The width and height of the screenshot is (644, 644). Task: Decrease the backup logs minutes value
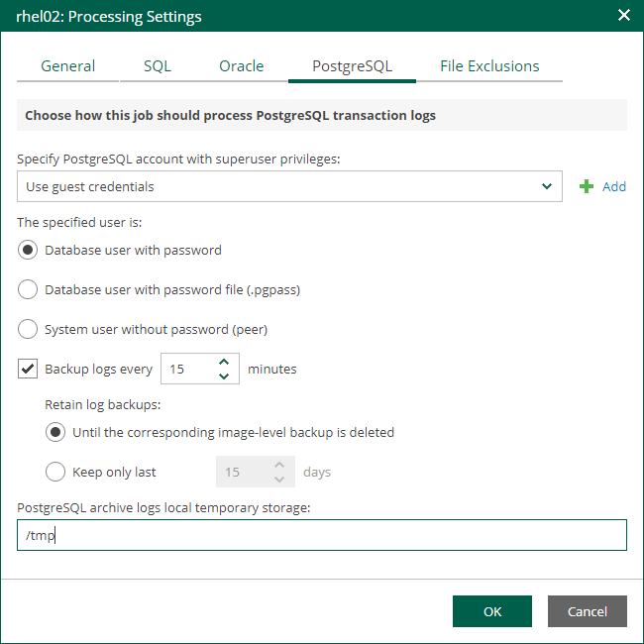click(224, 376)
